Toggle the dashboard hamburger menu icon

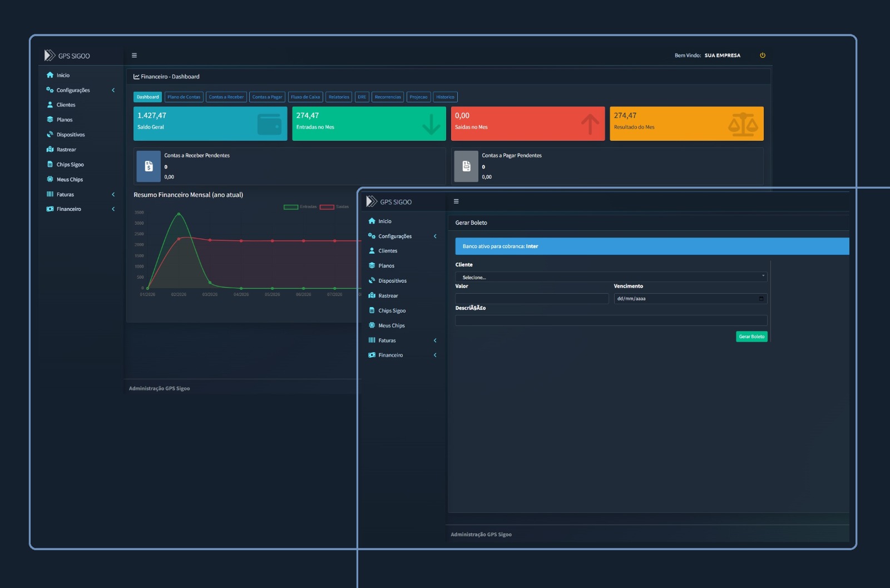[x=134, y=56]
